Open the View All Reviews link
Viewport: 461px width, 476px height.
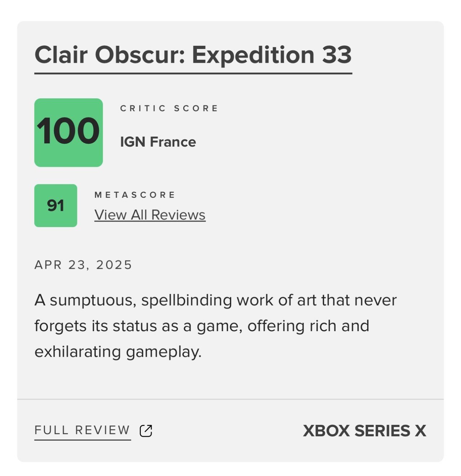point(150,215)
